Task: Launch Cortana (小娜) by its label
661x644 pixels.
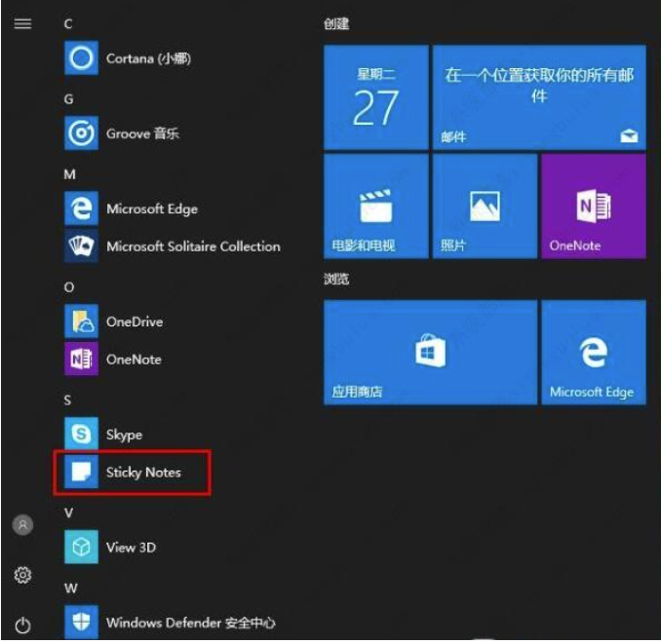Action: pyautogui.click(x=148, y=58)
